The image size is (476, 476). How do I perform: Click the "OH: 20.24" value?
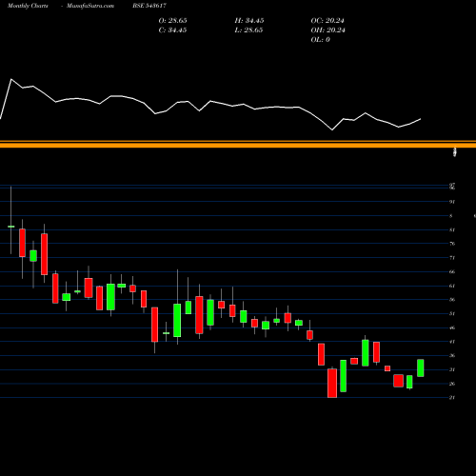coord(328,30)
